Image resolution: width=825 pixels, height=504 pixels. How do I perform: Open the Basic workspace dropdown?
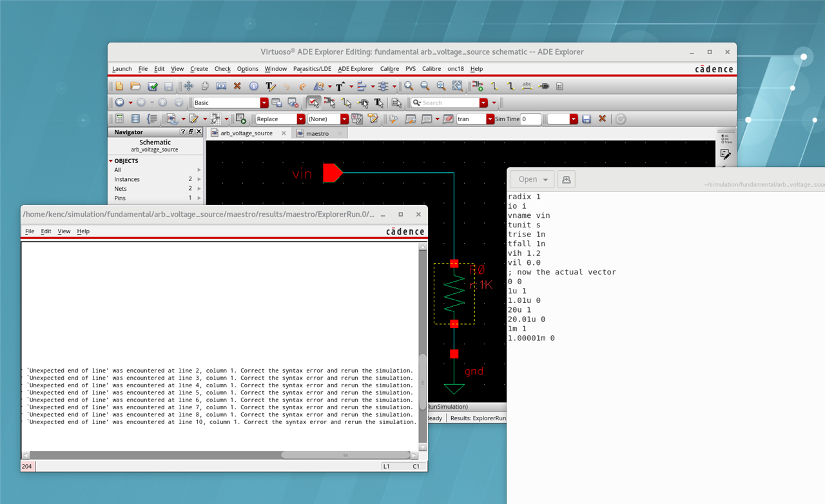[264, 102]
